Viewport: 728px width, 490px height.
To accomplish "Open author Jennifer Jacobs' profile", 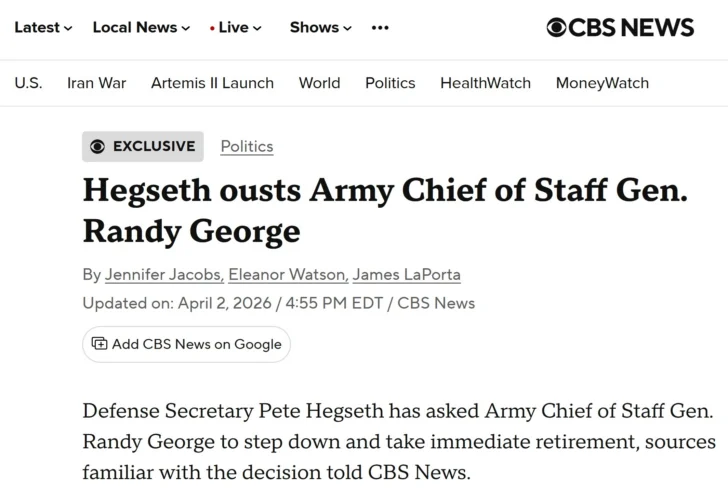I will pos(162,274).
